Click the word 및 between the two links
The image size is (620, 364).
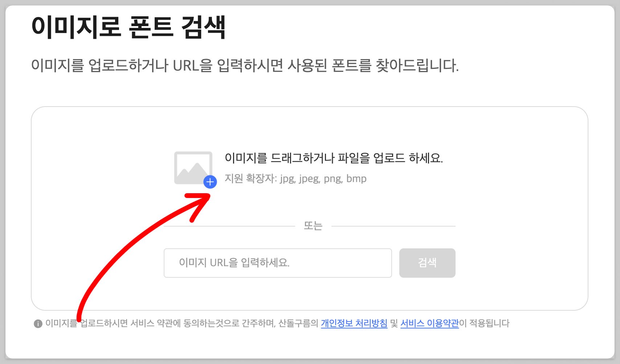pyautogui.click(x=394, y=323)
